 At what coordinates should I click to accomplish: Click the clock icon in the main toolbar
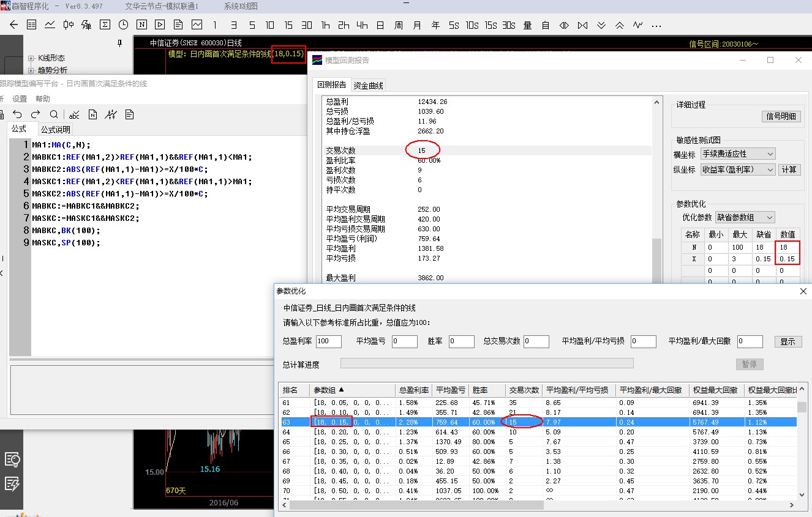pos(123,25)
